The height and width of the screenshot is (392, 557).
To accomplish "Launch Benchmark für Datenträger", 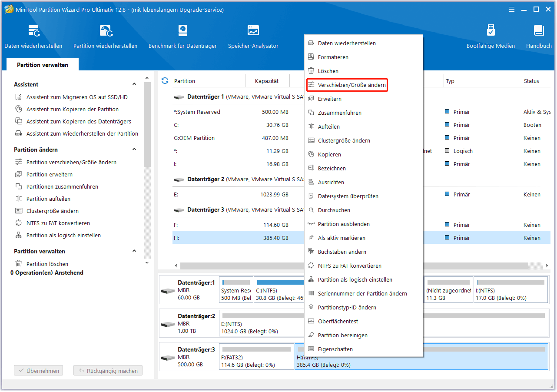I will 182,37.
